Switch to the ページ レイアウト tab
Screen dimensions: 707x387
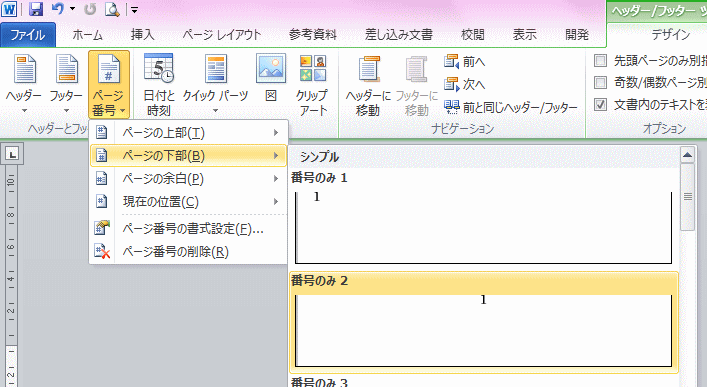pos(222,35)
